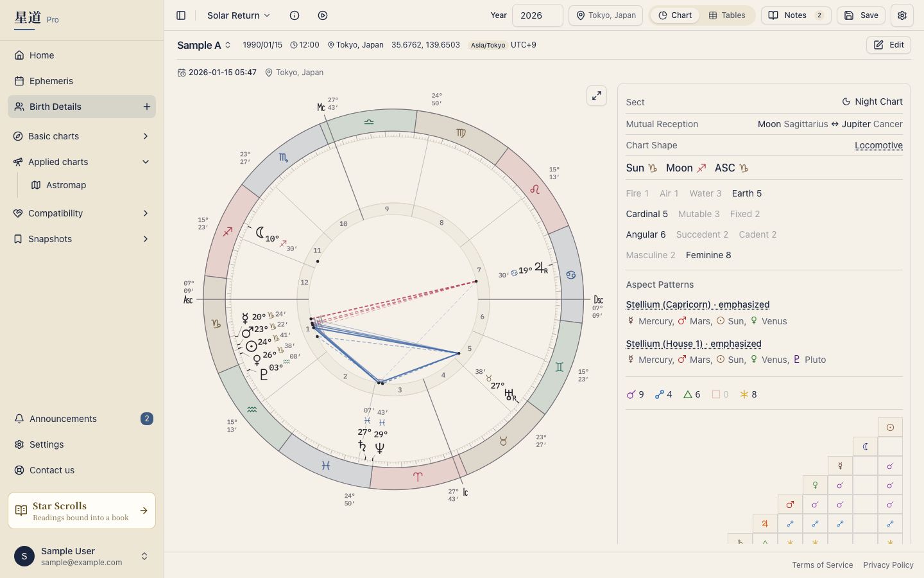Change the Tokyo, Japan location

click(606, 15)
